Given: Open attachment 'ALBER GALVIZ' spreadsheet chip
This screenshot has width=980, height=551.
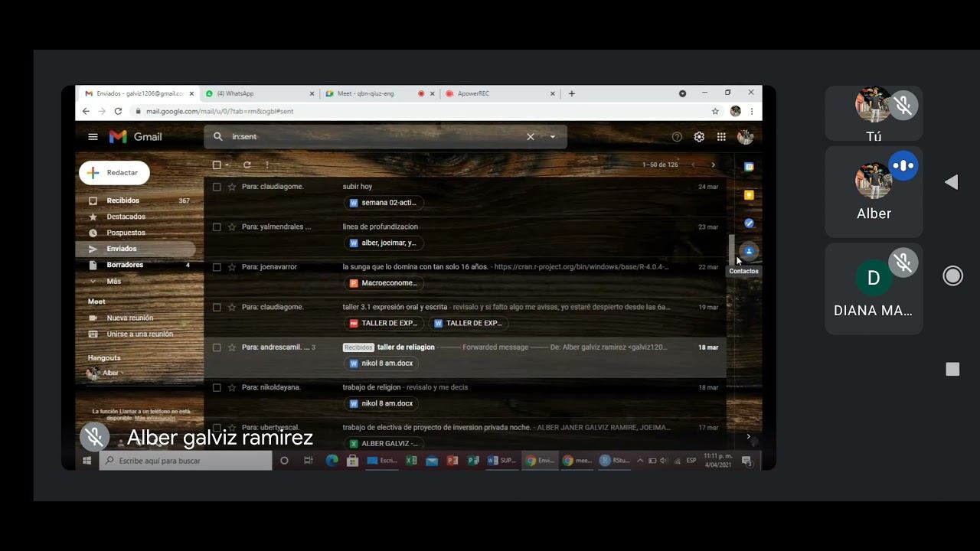Looking at the screenshot, I should 384,443.
